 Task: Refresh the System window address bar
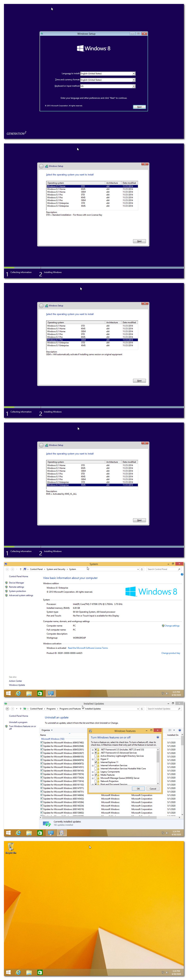tap(142, 569)
